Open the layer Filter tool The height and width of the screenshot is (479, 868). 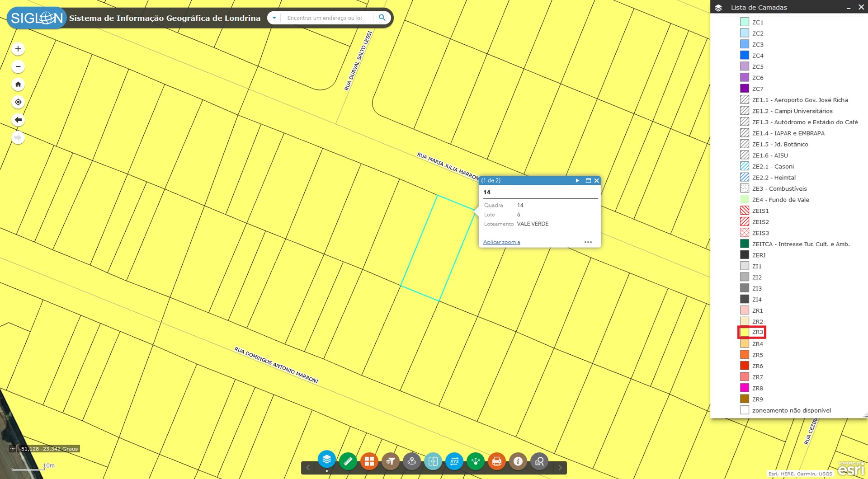tap(391, 461)
